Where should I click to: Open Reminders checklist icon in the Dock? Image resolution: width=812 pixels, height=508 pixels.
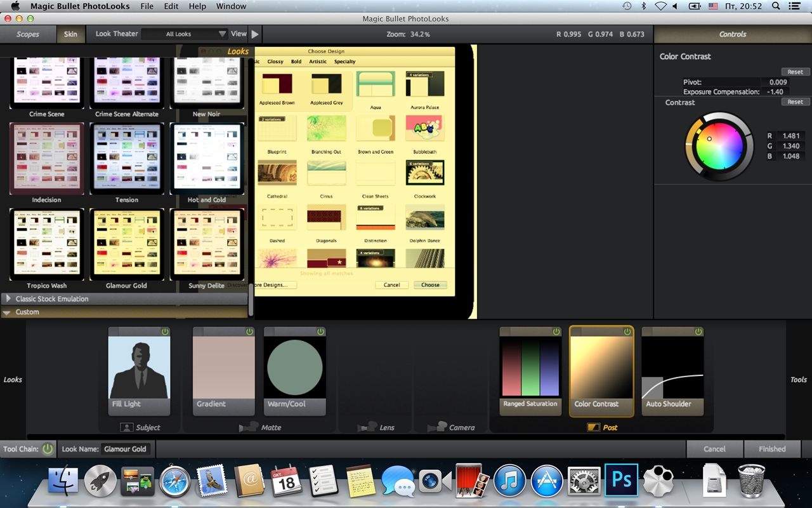point(323,482)
